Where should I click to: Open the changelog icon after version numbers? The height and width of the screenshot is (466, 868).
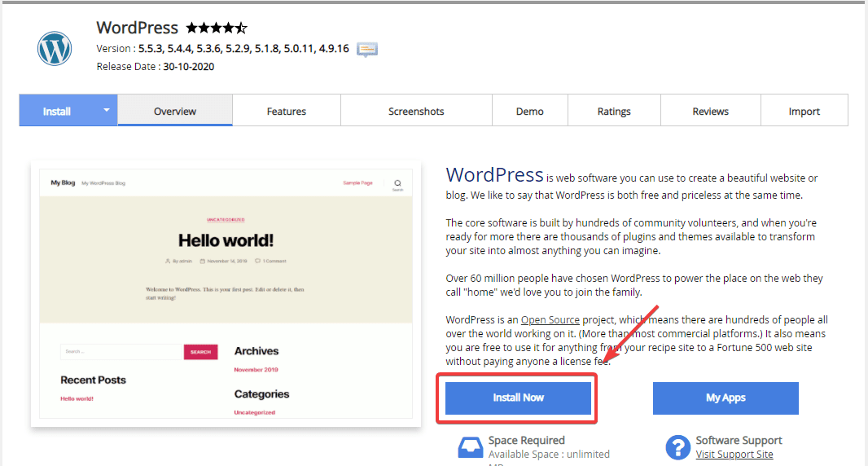tap(367, 50)
